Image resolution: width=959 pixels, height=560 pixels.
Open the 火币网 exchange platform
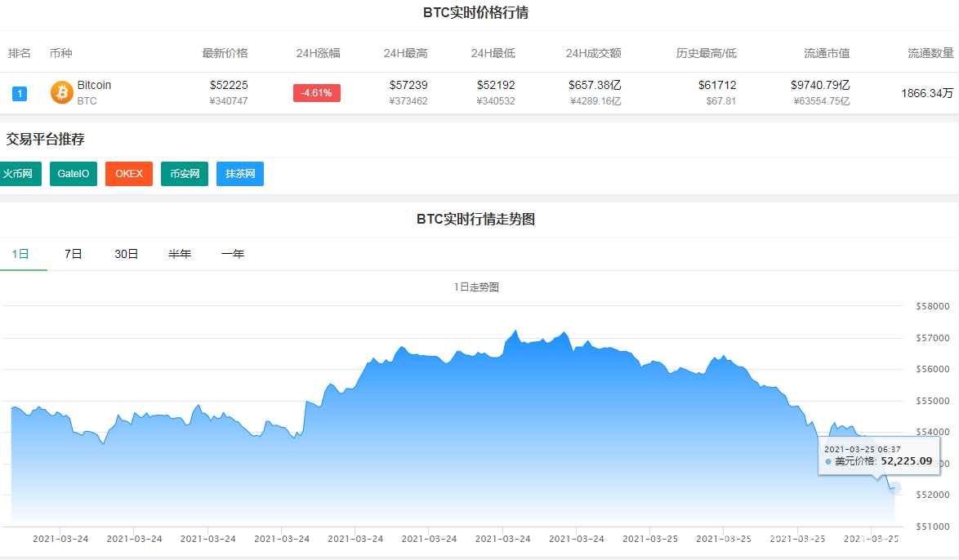(20, 173)
